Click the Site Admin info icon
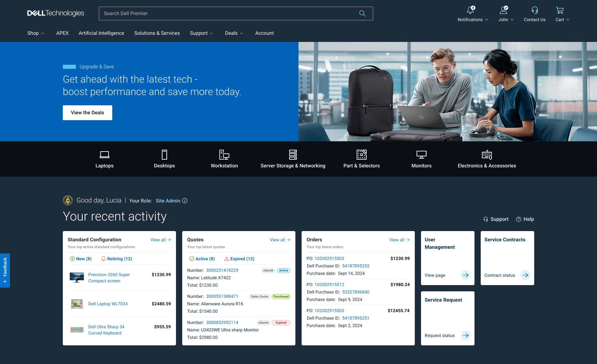597x364 pixels. [185, 201]
